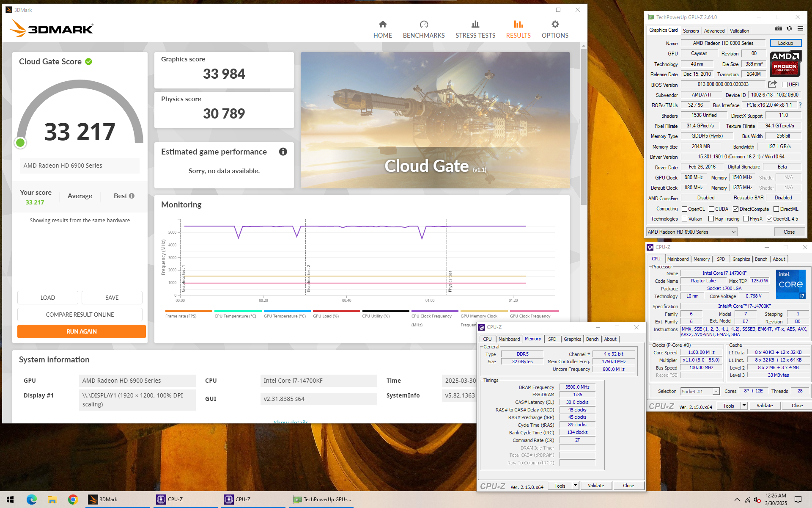Open the RESULTS section in 3DMark
Screen dimensions: 812x508
pos(518,29)
